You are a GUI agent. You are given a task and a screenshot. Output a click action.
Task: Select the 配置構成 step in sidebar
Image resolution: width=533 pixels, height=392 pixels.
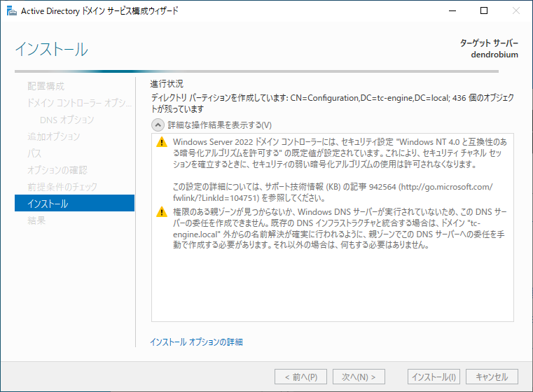click(46, 86)
